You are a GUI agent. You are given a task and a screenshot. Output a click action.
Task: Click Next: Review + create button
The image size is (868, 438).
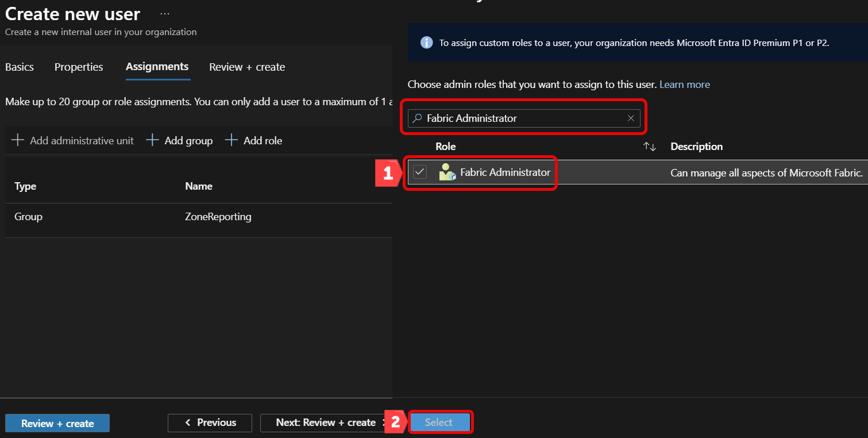tap(326, 422)
